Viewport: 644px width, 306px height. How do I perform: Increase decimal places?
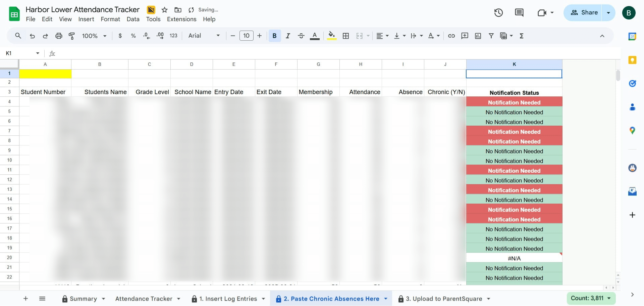(160, 36)
